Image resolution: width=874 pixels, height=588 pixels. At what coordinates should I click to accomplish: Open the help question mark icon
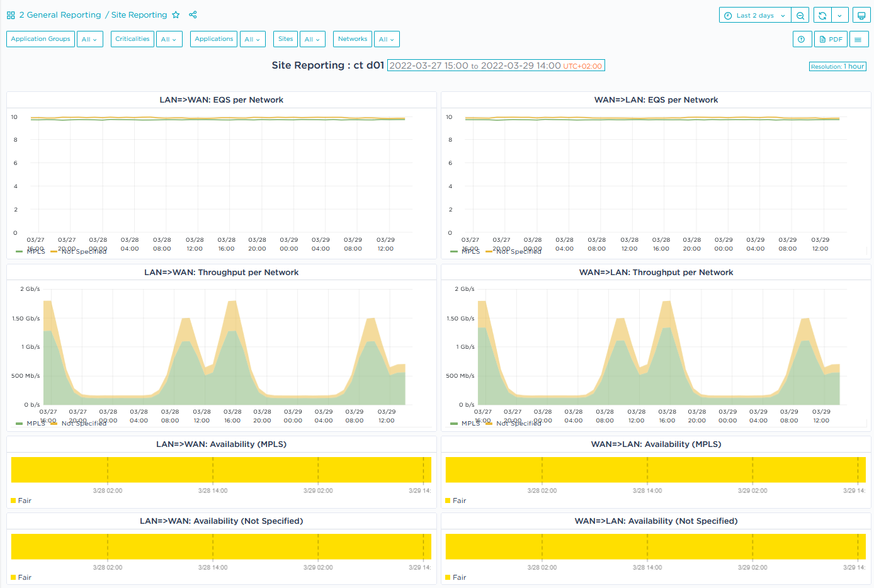(801, 40)
